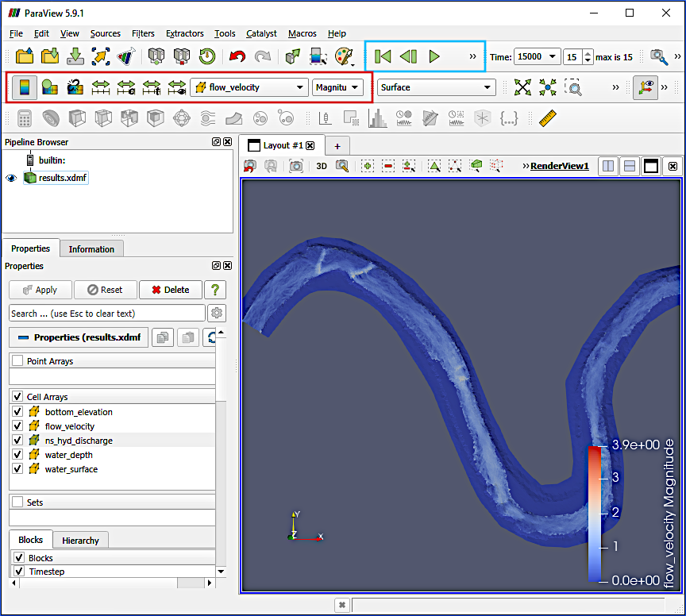This screenshot has height=616, width=686.
Task: Uncheck the flow_velocity cell array
Action: coord(17,426)
